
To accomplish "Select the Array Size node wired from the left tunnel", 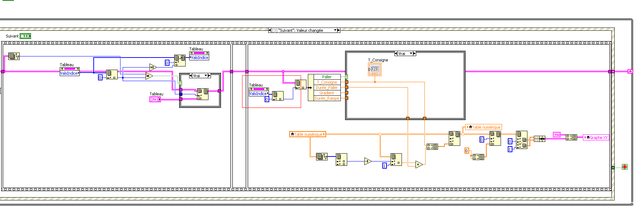I will pyautogui.click(x=14, y=56).
